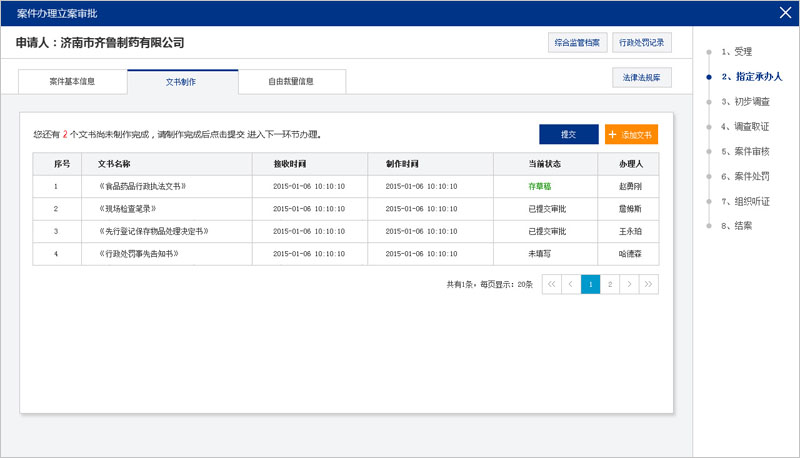Jump to the last page arrow
This screenshot has height=458, width=800.
point(649,284)
